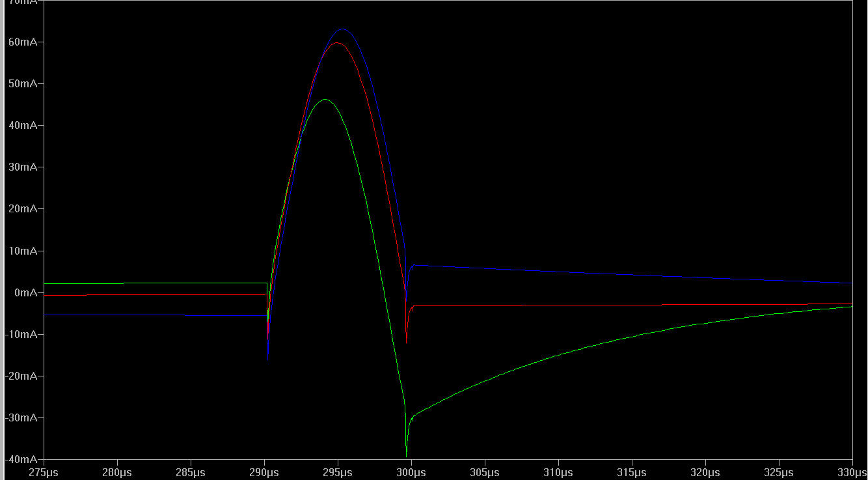Screen dimensions: 868x480
Task: Click the 60mA label on the vertical axis
Action: pos(24,42)
